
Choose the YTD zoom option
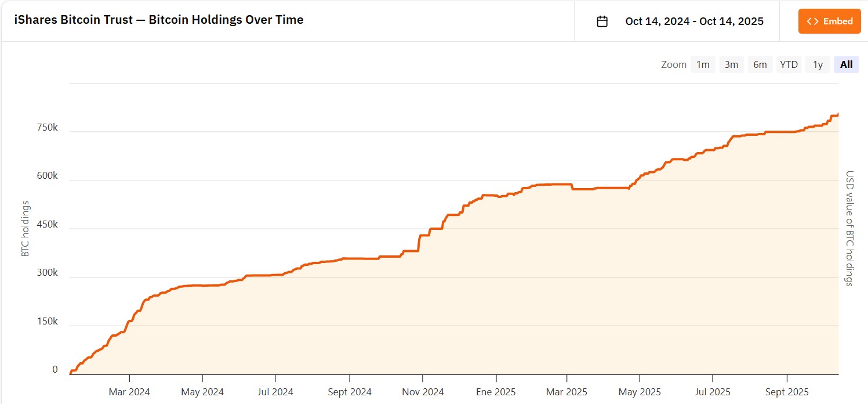789,64
